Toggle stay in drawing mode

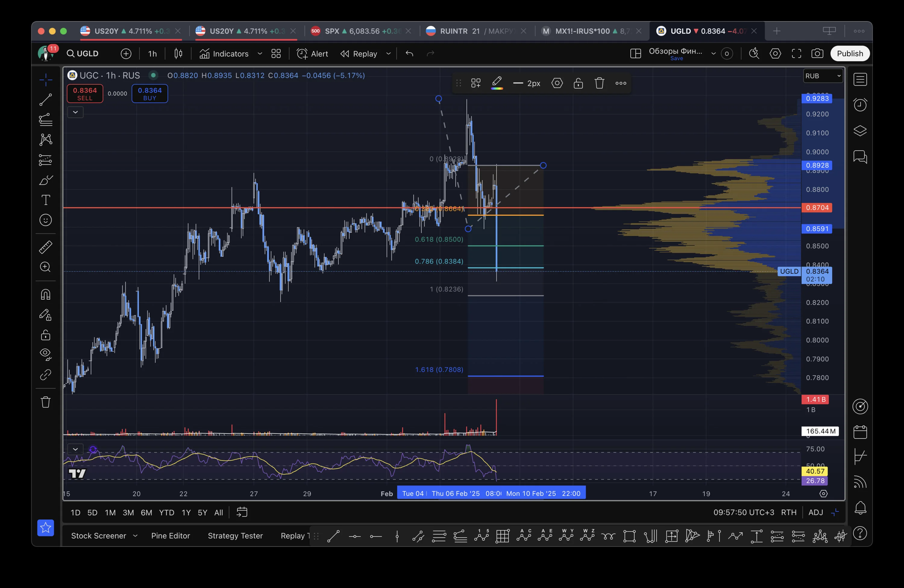pyautogui.click(x=46, y=315)
